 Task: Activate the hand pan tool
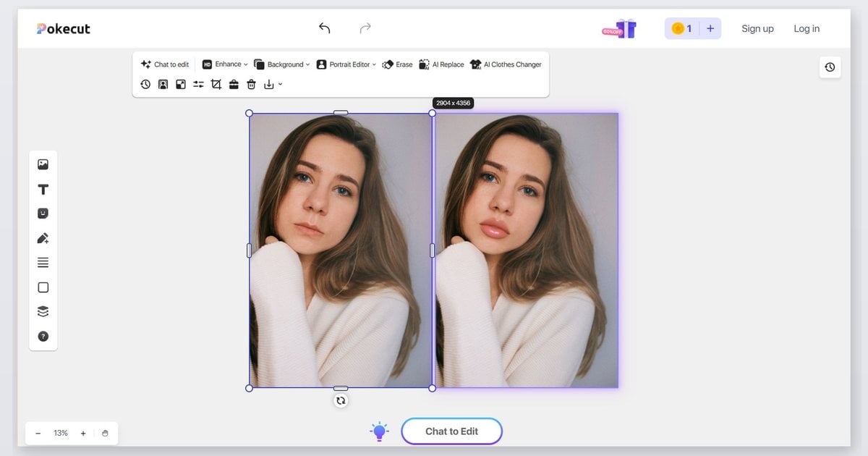105,433
